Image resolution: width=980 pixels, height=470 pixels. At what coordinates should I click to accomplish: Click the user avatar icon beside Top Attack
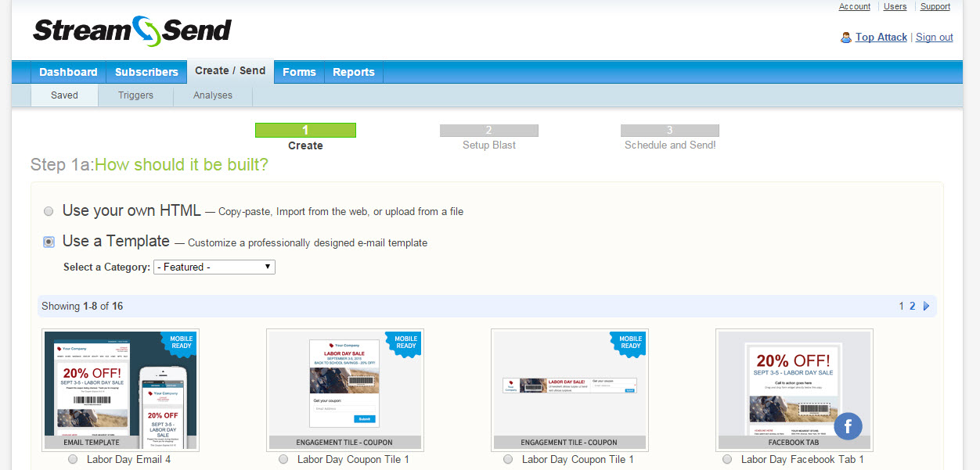tap(845, 38)
